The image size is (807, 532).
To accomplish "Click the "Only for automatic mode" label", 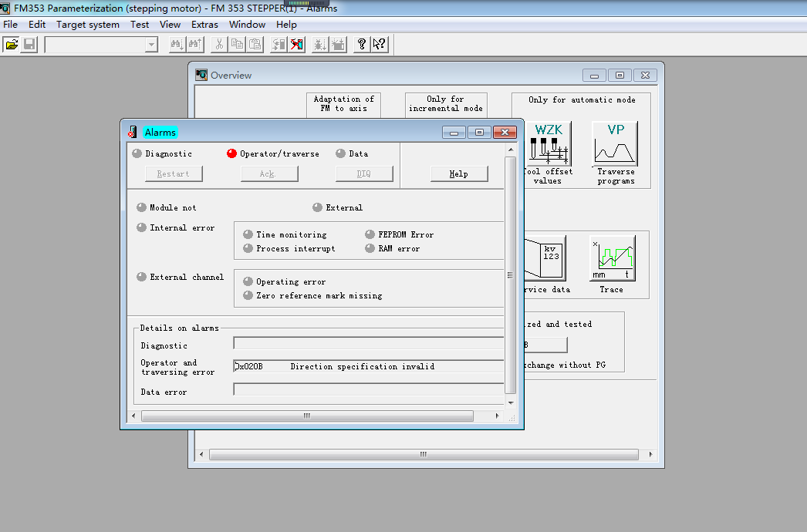I will tap(582, 99).
